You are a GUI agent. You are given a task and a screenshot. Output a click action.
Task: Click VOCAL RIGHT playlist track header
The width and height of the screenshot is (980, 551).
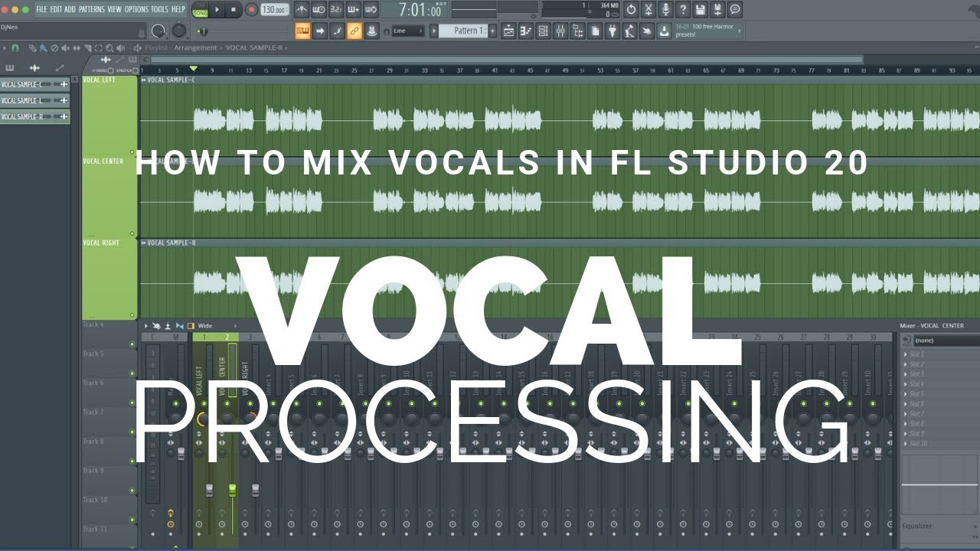coord(109,279)
